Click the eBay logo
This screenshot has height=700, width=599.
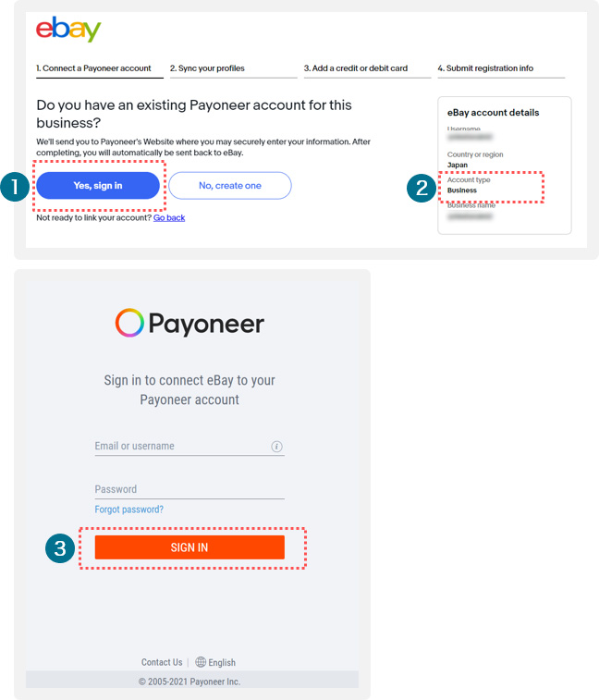(68, 30)
